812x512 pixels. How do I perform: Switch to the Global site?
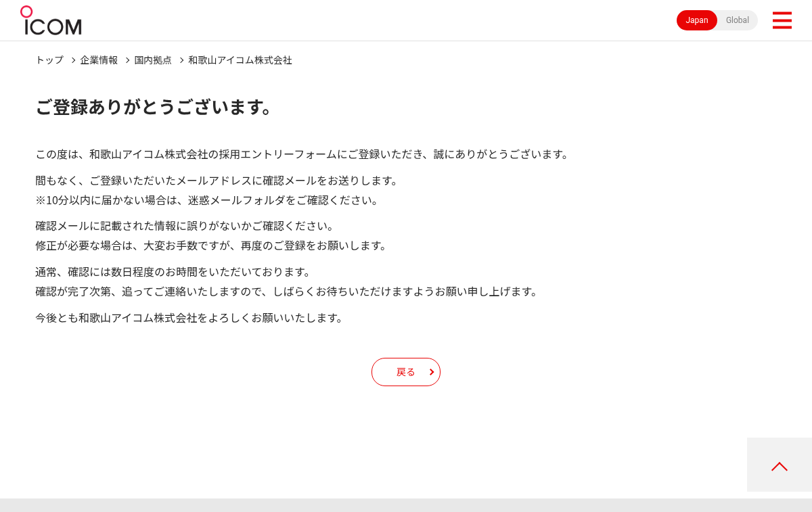tap(738, 20)
